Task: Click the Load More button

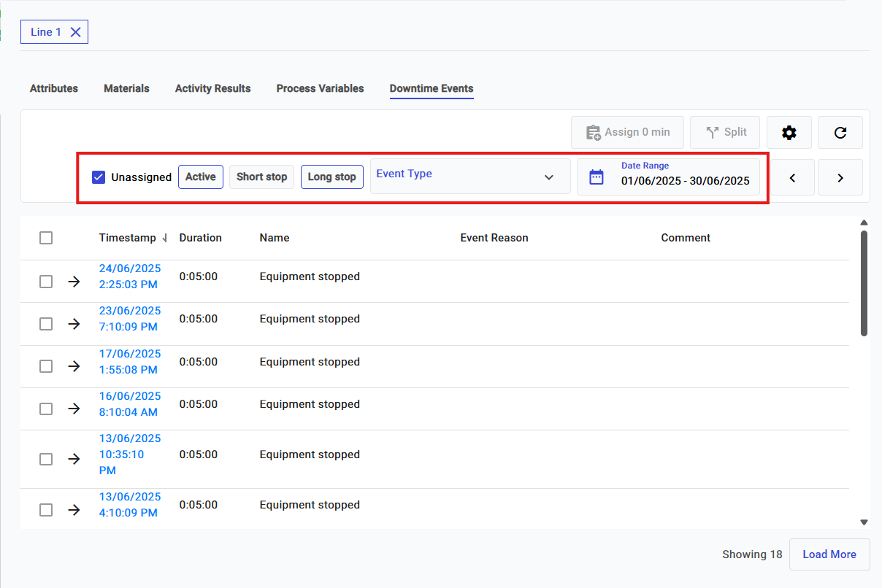Action: click(829, 554)
